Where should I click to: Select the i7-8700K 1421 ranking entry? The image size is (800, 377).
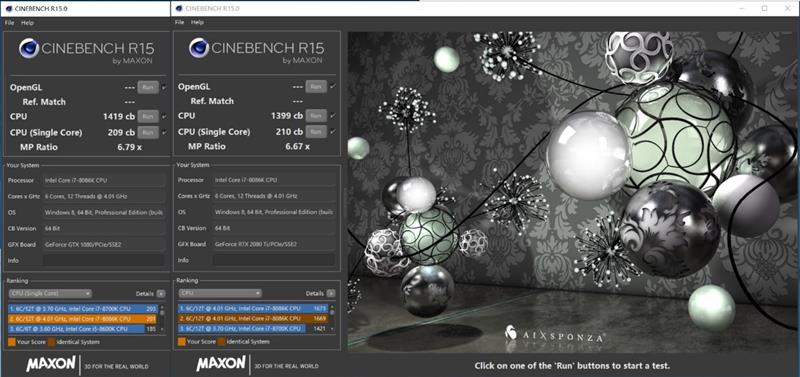click(x=254, y=329)
